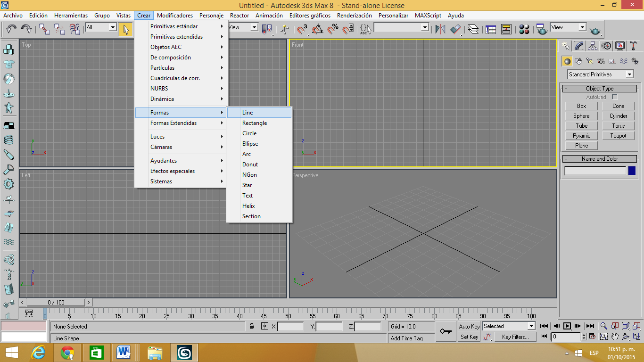The height and width of the screenshot is (362, 644).
Task: Click the Mirror tool icon
Action: (440, 29)
